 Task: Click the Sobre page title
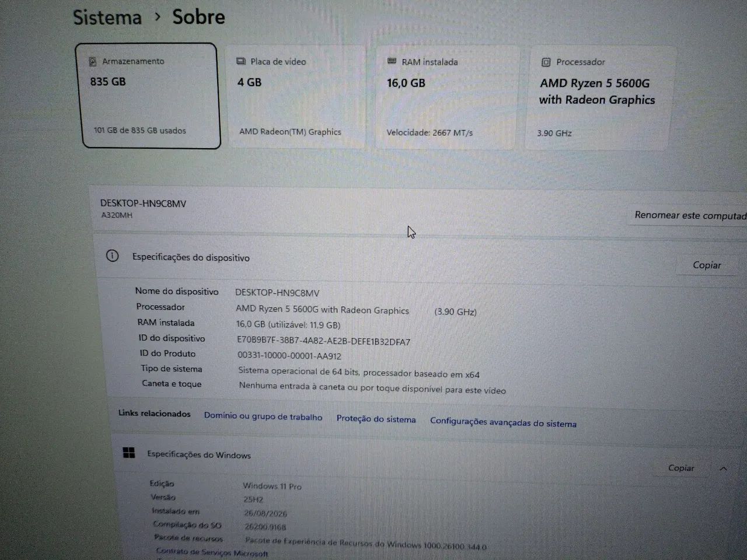[198, 17]
